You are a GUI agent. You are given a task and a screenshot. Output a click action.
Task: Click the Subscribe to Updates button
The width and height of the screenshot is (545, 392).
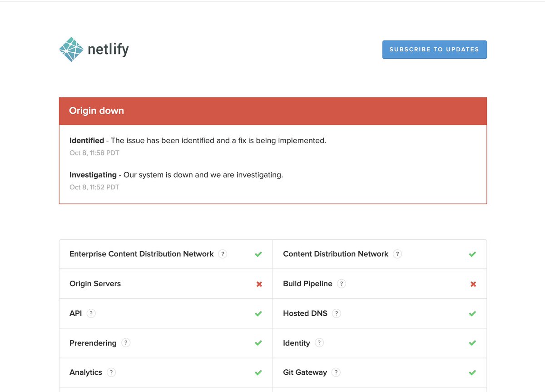(x=434, y=50)
